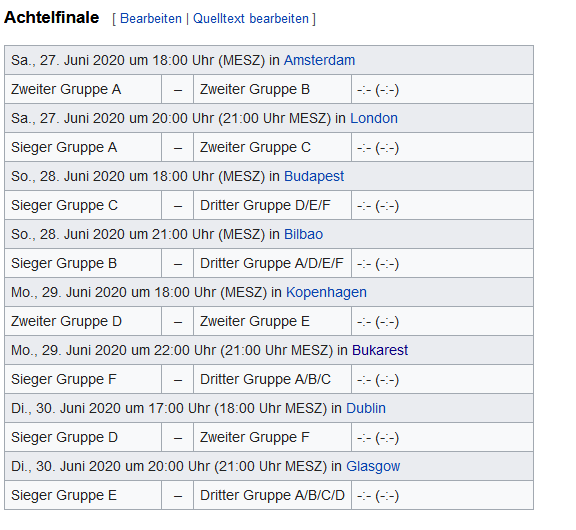This screenshot has width=576, height=530.
Task: Open the Budapest link
Action: tap(314, 176)
